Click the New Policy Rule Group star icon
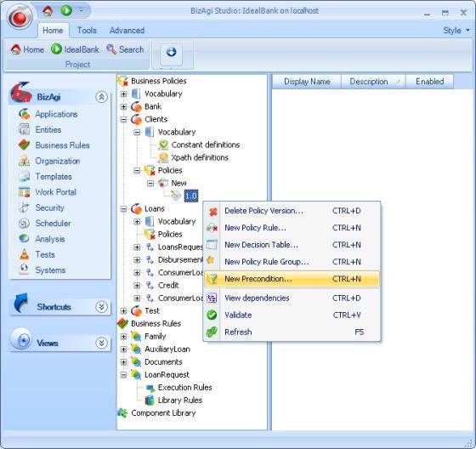Image resolution: width=476 pixels, height=449 pixels. (x=211, y=260)
